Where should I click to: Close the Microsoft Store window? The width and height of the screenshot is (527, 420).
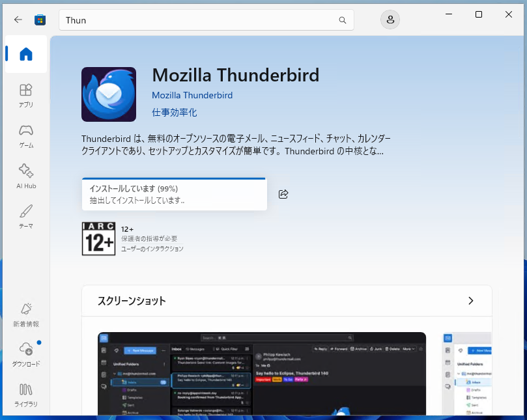click(x=509, y=14)
